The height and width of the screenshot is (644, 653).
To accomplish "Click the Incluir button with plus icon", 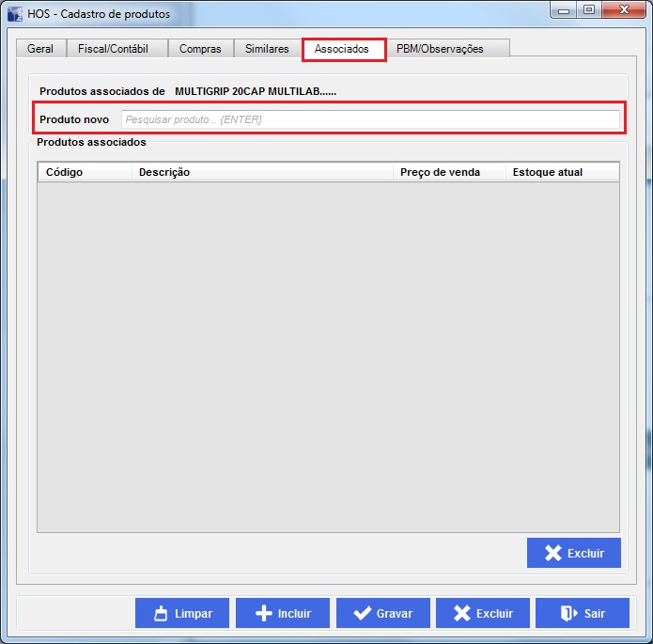I will (283, 613).
